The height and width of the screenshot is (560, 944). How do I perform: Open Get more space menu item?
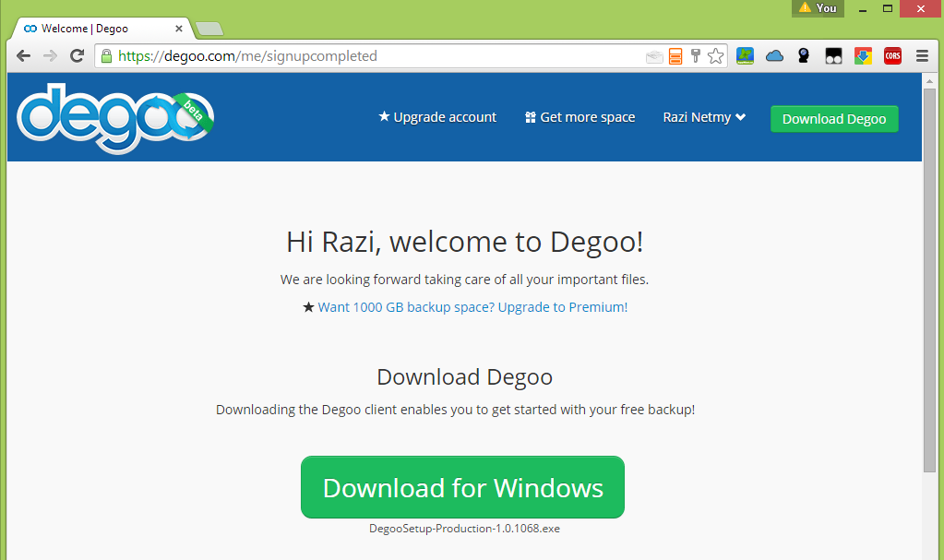(580, 117)
